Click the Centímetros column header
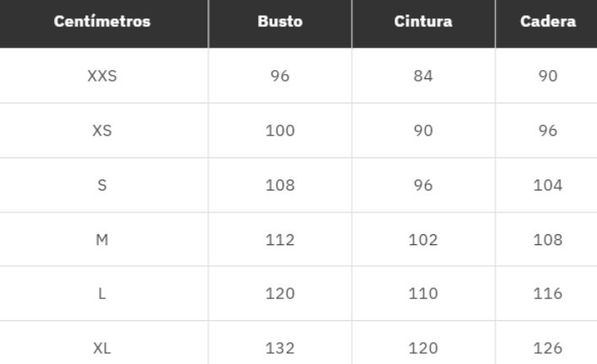The width and height of the screenshot is (597, 364). [102, 22]
